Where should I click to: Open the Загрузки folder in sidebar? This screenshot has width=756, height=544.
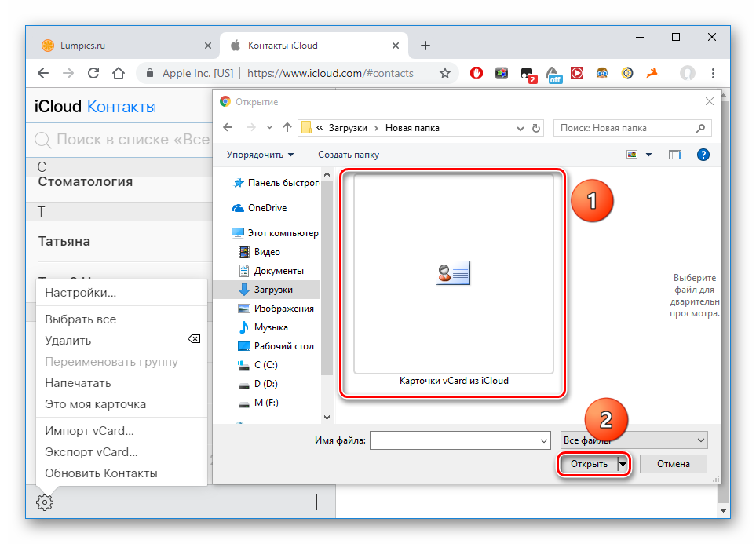(266, 290)
